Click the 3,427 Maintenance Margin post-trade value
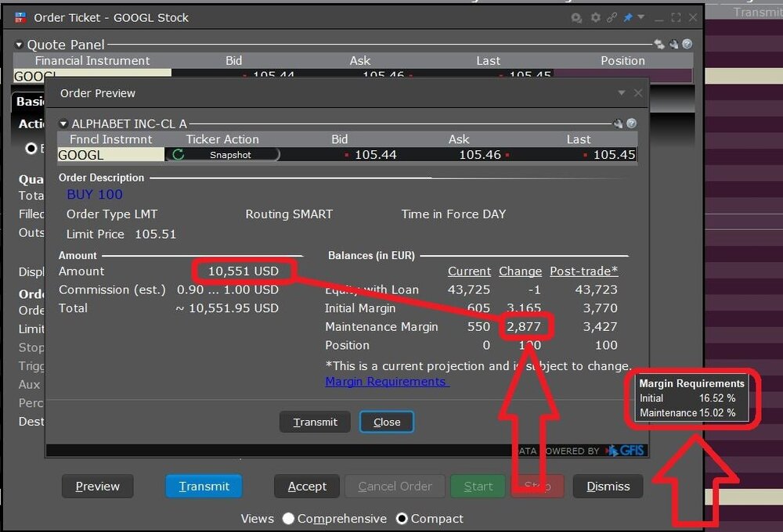Image resolution: width=783 pixels, height=532 pixels. (601, 326)
